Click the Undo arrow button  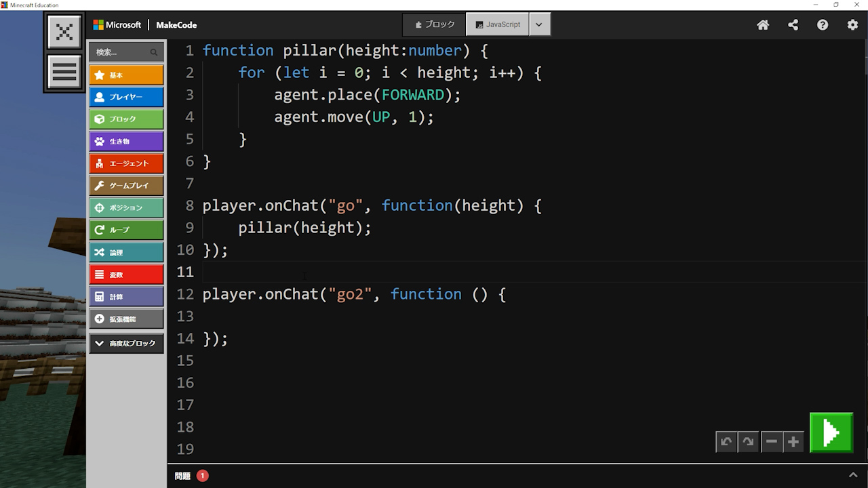coord(726,442)
